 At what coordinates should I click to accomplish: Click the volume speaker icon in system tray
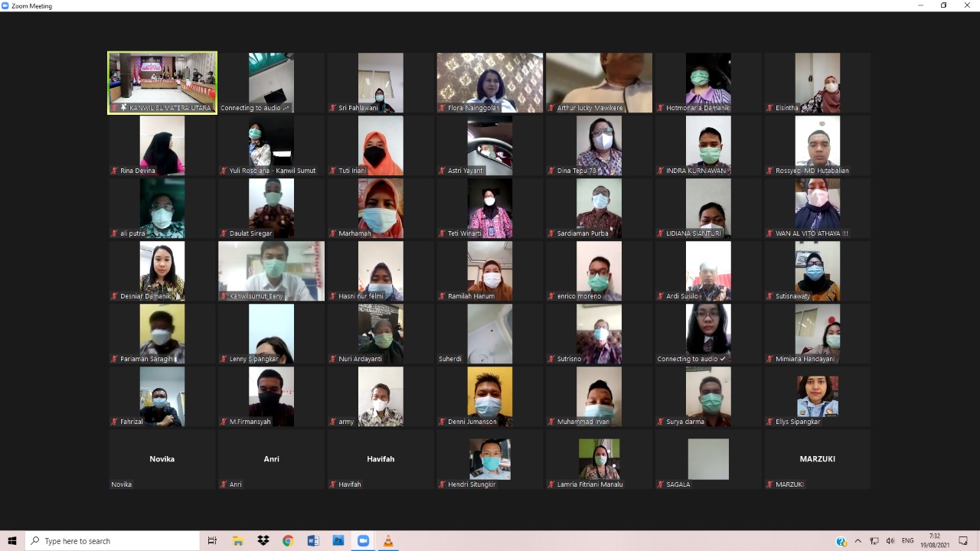[890, 541]
